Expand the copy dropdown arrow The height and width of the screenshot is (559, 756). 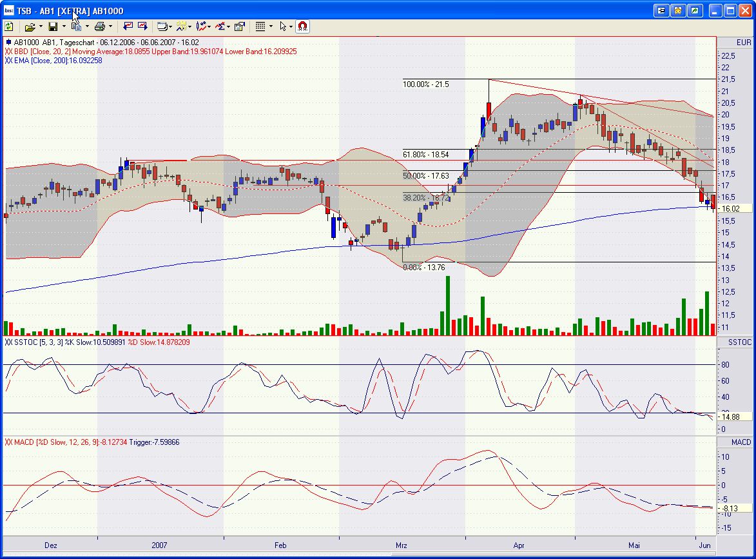(x=87, y=27)
